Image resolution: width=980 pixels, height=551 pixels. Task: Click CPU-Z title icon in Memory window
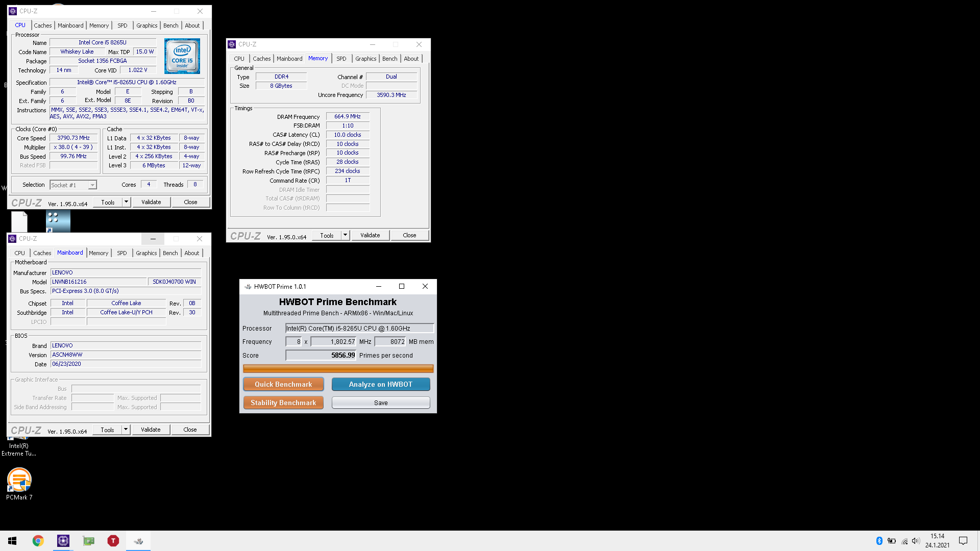click(232, 44)
